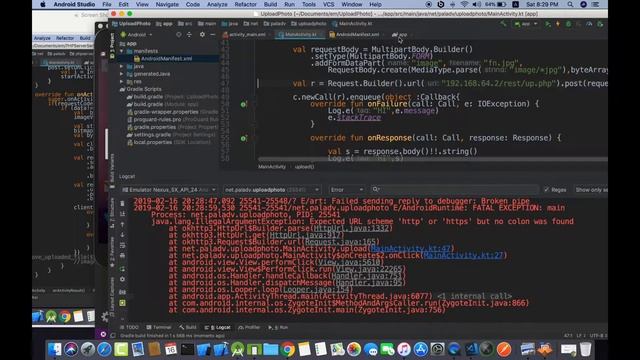640x360 pixels.
Task: Open Finder from the Dock
Action: coord(54,350)
